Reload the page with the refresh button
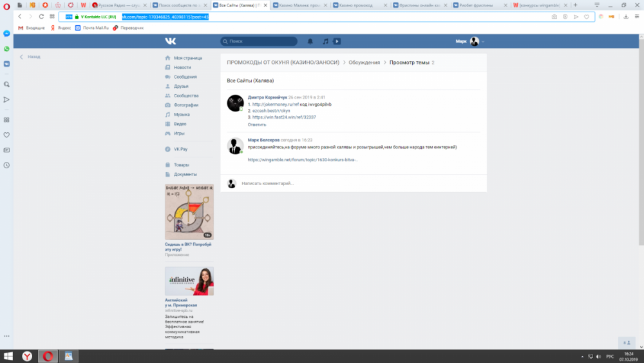Screen dimensions: 644x363 tap(41, 16)
